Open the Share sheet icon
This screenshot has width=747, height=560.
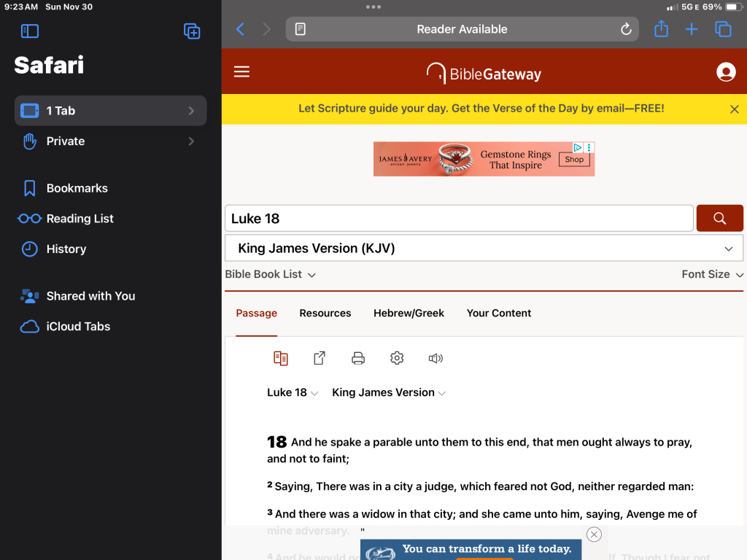click(661, 29)
